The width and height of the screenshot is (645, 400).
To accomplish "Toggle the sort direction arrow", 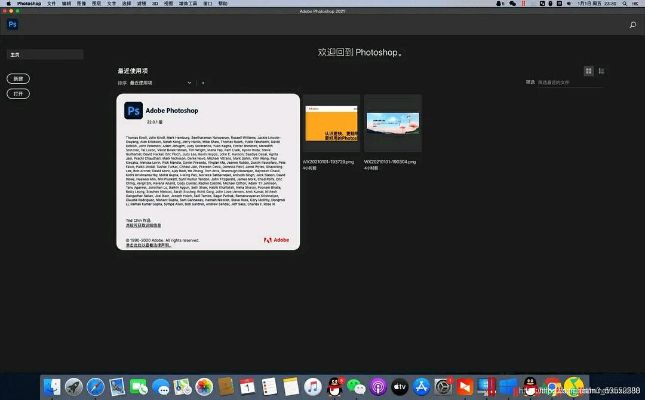I will (202, 82).
